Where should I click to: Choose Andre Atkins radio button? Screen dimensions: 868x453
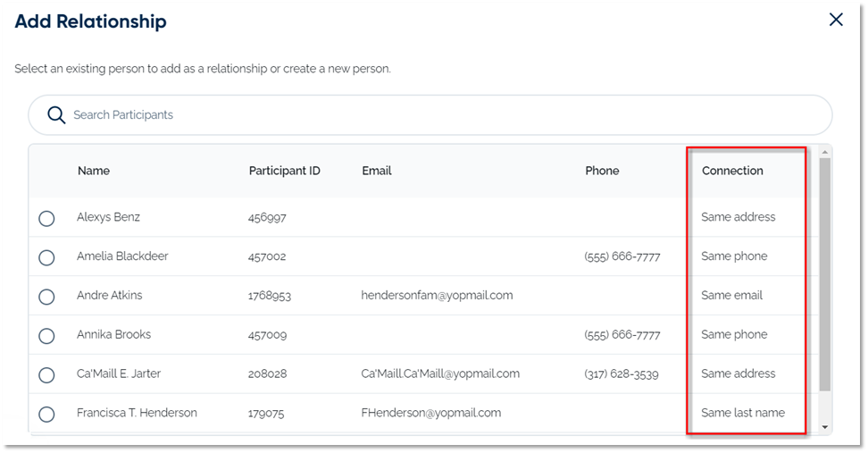tap(46, 297)
